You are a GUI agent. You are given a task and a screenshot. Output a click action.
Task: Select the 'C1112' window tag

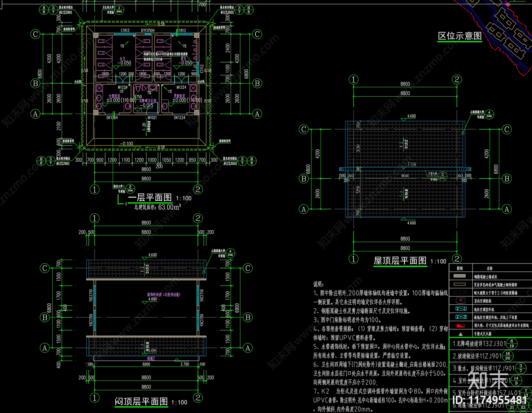click(x=201, y=69)
